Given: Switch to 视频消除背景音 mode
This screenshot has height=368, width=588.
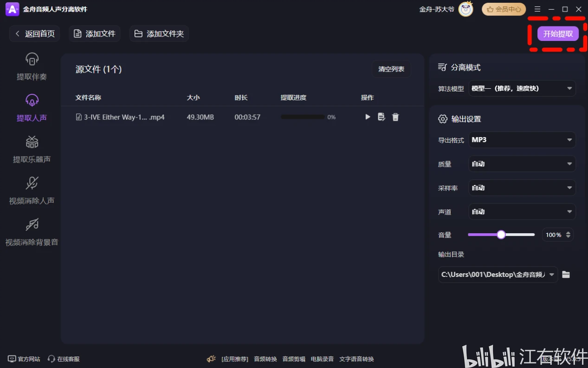Looking at the screenshot, I should [x=32, y=232].
